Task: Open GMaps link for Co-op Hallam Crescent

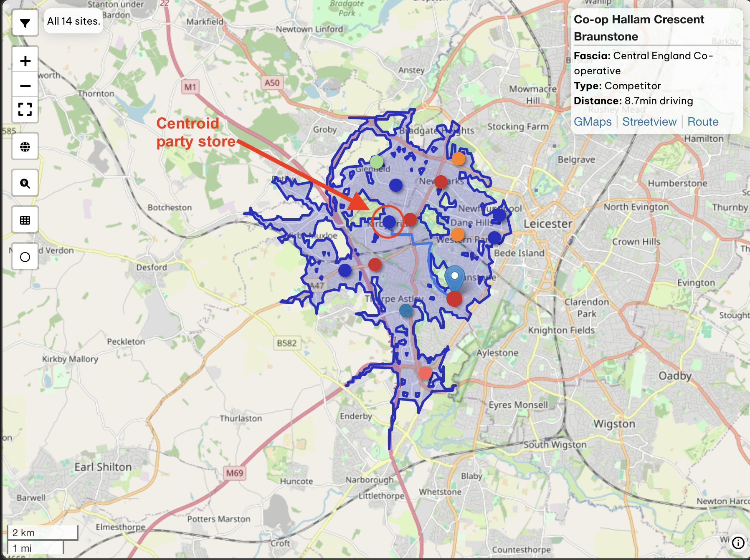Action: 593,122
